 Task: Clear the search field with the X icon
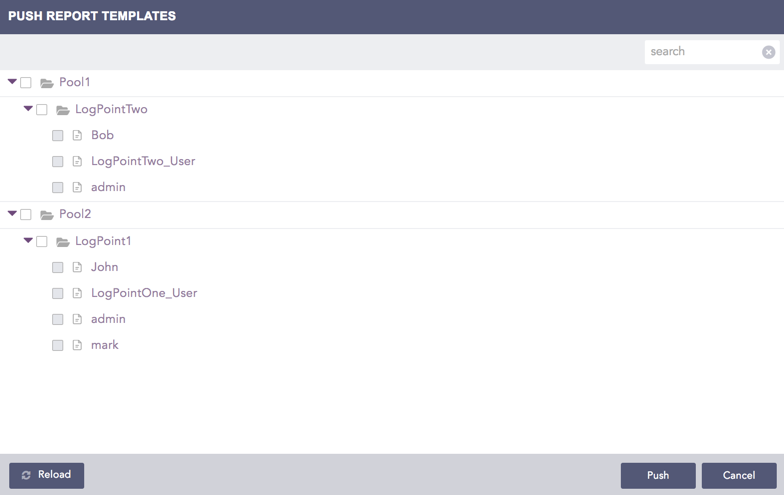(768, 52)
